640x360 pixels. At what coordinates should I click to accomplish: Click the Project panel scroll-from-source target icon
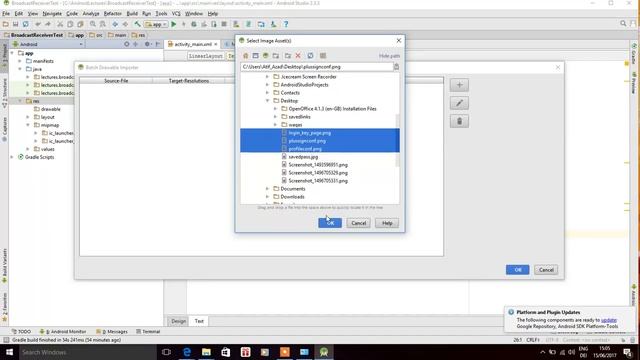[127, 44]
